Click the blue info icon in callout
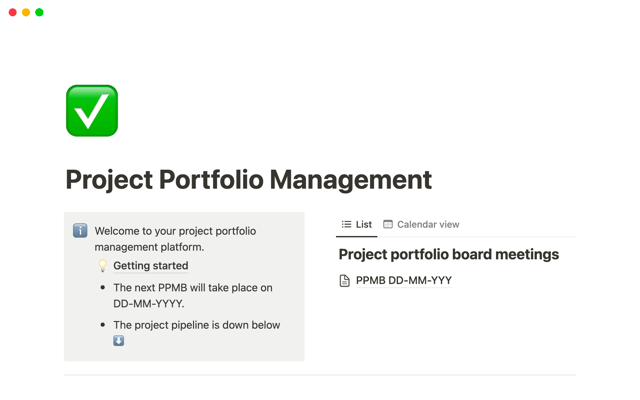This screenshot has width=640, height=400. (80, 231)
